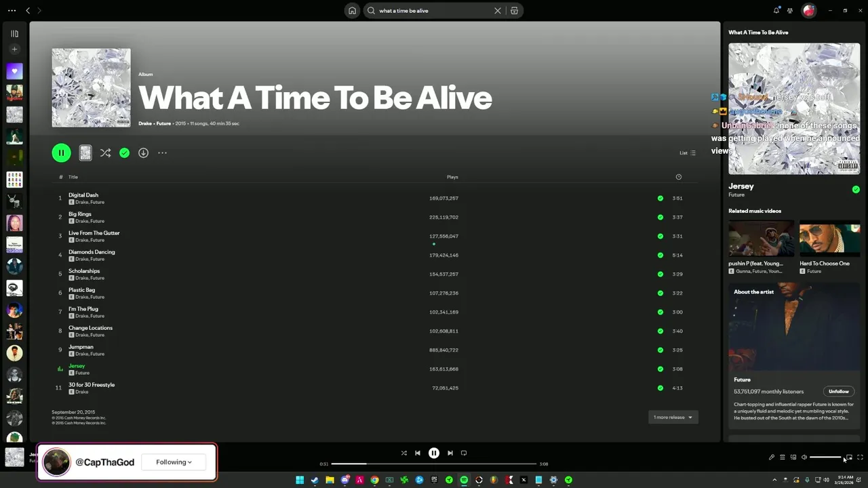Open the three-dot app menu at top left
This screenshot has width=868, height=488.
12,11
